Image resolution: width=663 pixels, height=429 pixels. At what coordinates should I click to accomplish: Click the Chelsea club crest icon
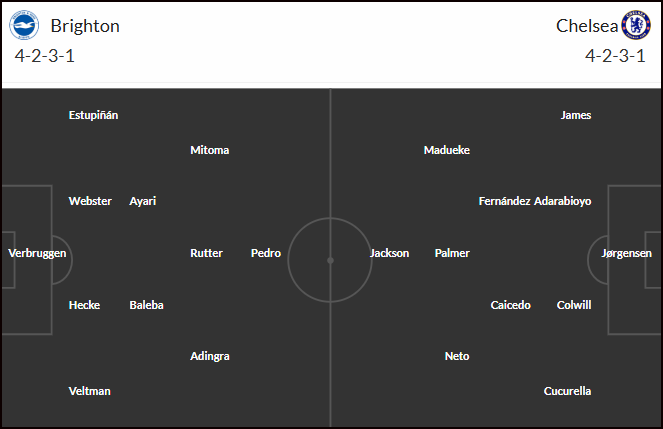[636, 25]
